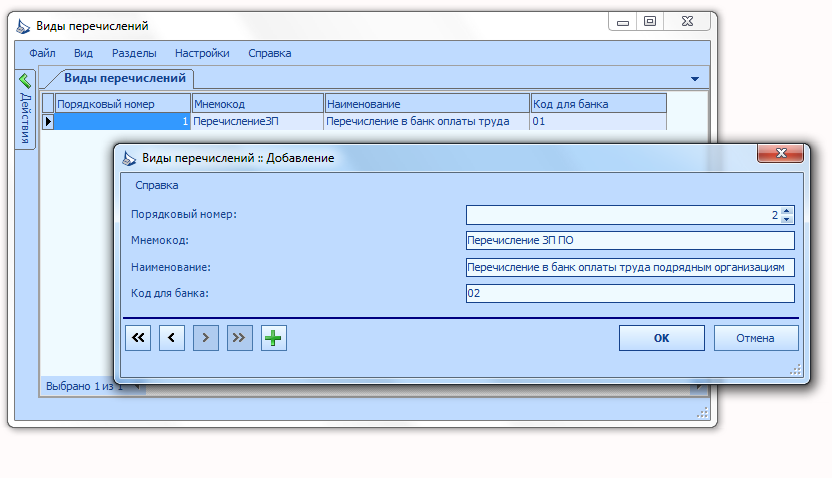Viewport: 832px width, 478px height.
Task: Click the row selector arrow of row 1
Action: [x=48, y=121]
